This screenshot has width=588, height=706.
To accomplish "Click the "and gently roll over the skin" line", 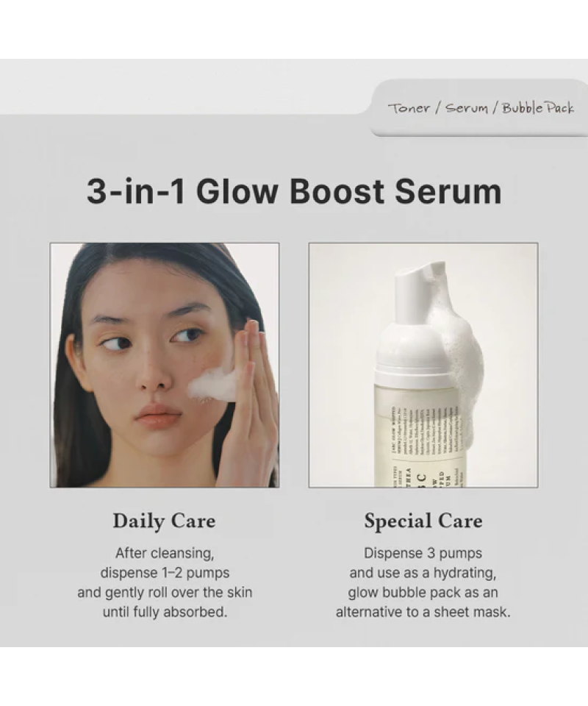I will [165, 592].
